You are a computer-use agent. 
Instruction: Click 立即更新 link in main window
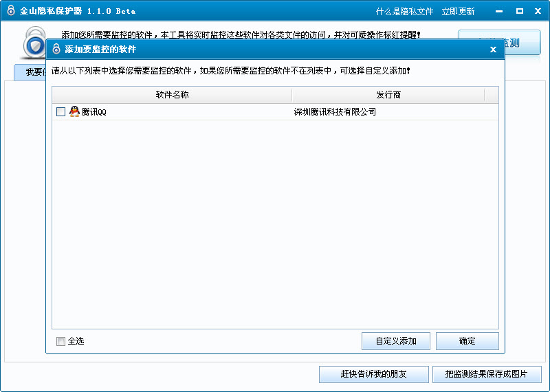point(458,12)
